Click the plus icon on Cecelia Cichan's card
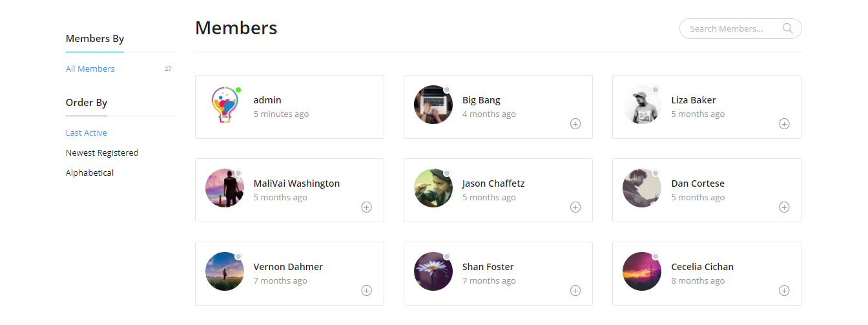This screenshot has width=868, height=325. point(784,290)
